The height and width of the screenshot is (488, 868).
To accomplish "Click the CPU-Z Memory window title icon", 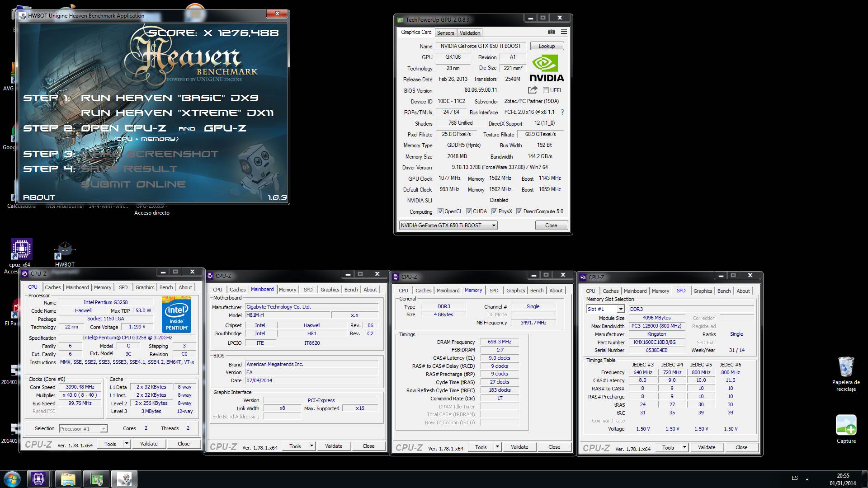I will [x=396, y=277].
